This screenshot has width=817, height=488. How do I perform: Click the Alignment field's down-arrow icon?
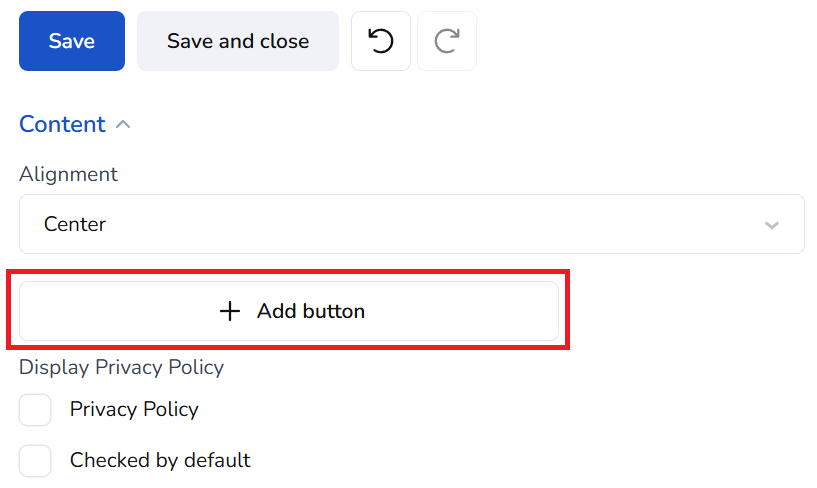pos(771,225)
